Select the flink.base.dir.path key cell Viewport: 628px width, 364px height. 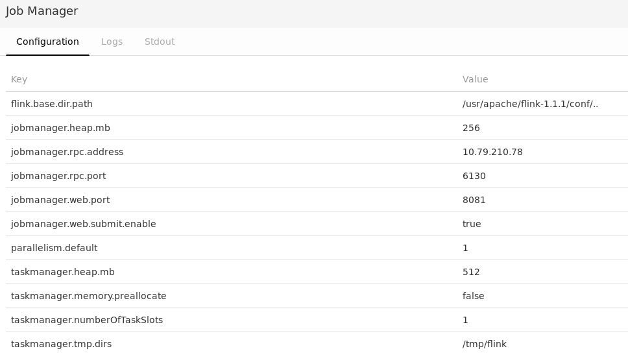[52, 104]
